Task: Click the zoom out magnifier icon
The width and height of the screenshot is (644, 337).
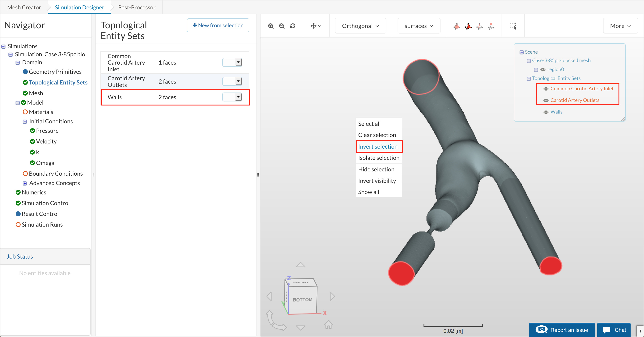Action: [x=282, y=26]
